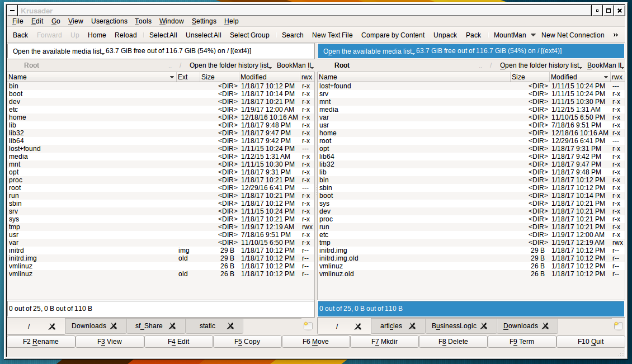
Task: Sort right panel by Modified column
Action: click(x=580, y=77)
